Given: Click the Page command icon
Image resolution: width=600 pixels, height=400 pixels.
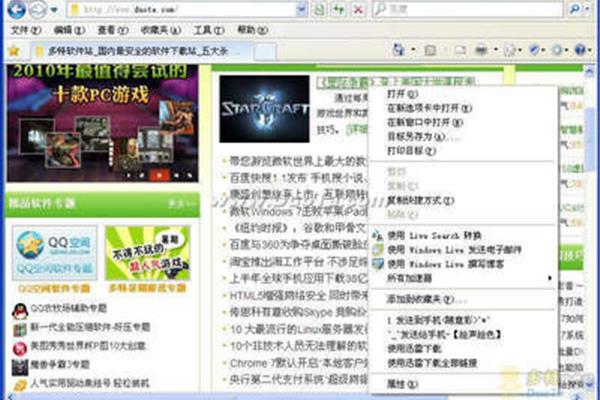Looking at the screenshot, I should 509,50.
